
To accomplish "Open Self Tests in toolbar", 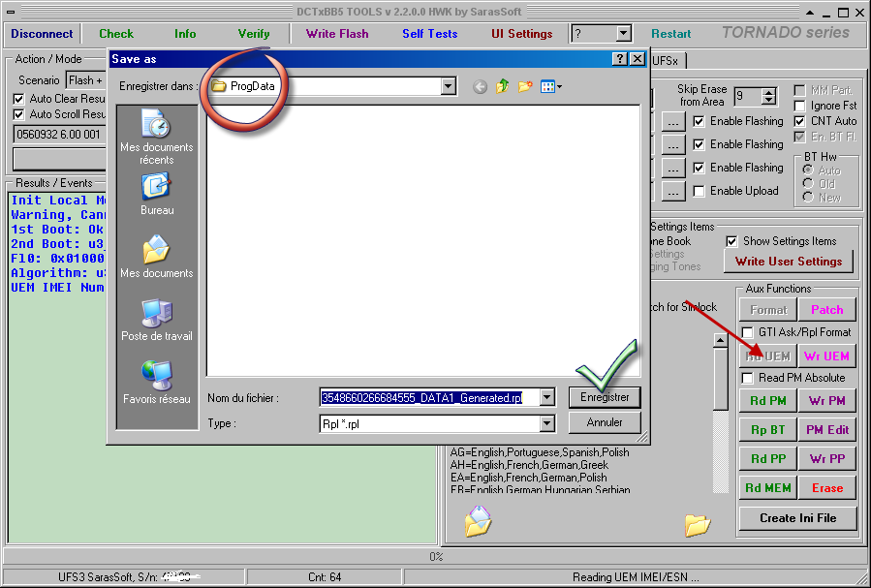I will (430, 34).
